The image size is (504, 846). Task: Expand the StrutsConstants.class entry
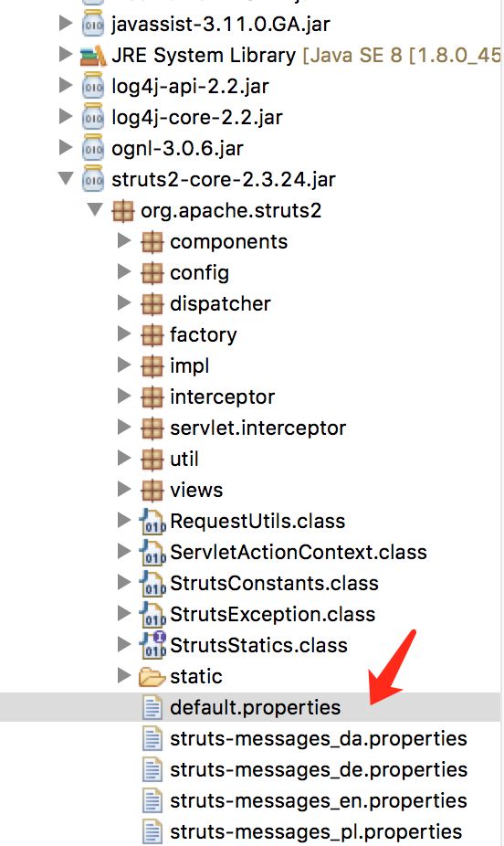click(124, 582)
